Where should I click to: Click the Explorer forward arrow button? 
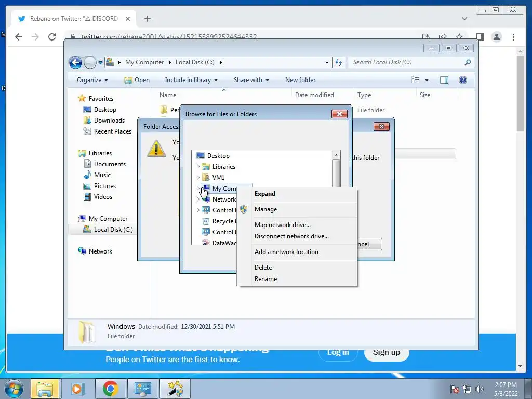(90, 62)
